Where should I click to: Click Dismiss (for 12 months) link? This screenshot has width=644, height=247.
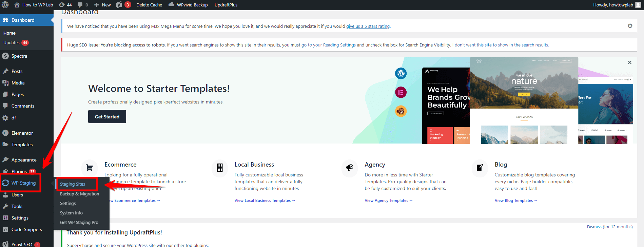coord(609,227)
